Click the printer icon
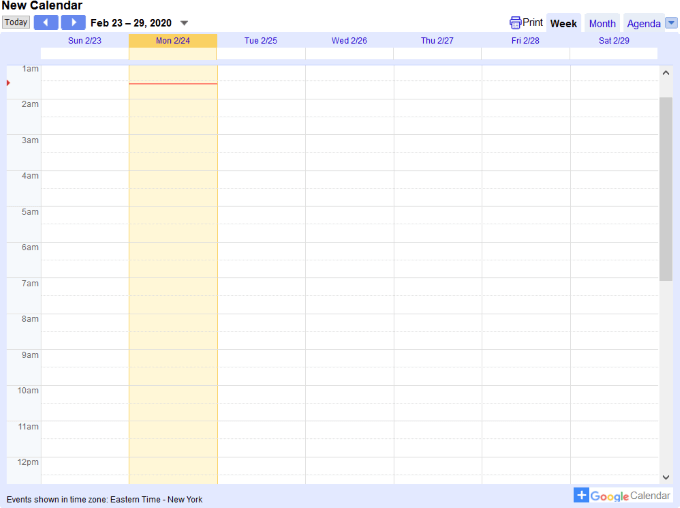Image resolution: width=680 pixels, height=508 pixels. tap(515, 22)
